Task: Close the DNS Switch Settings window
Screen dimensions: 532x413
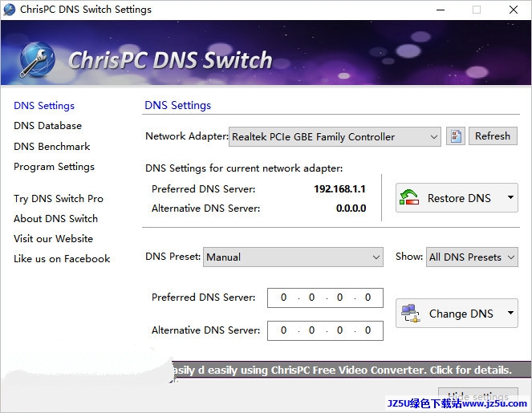Action: click(514, 10)
